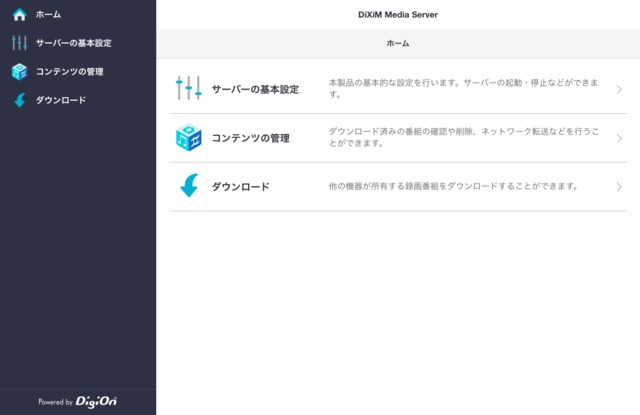Click the large sliders icon in main list
This screenshot has width=640, height=415.
[x=189, y=88]
